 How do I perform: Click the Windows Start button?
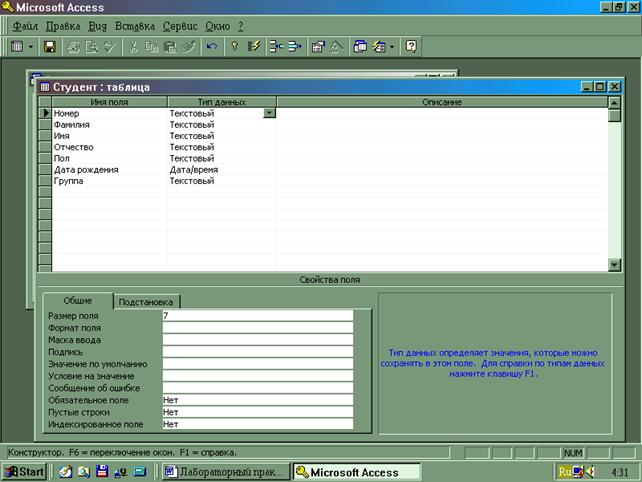coord(25,471)
